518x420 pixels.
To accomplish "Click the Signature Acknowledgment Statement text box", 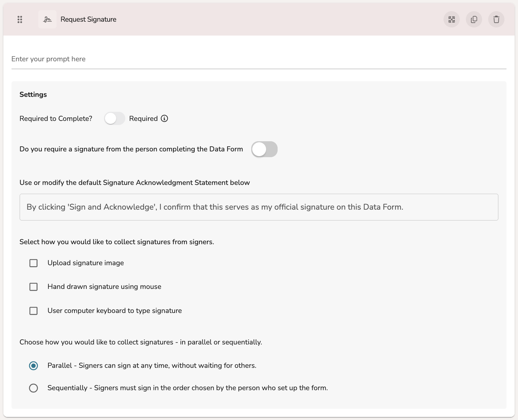I will click(259, 207).
